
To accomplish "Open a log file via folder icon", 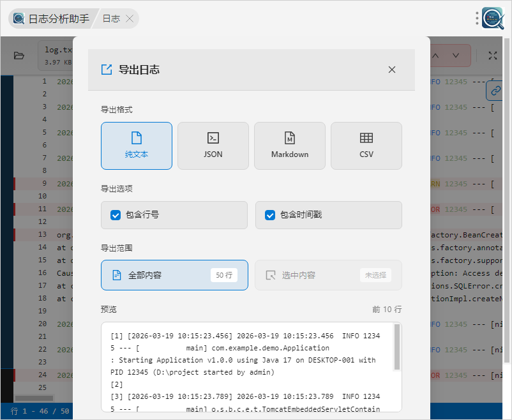I will 19,56.
